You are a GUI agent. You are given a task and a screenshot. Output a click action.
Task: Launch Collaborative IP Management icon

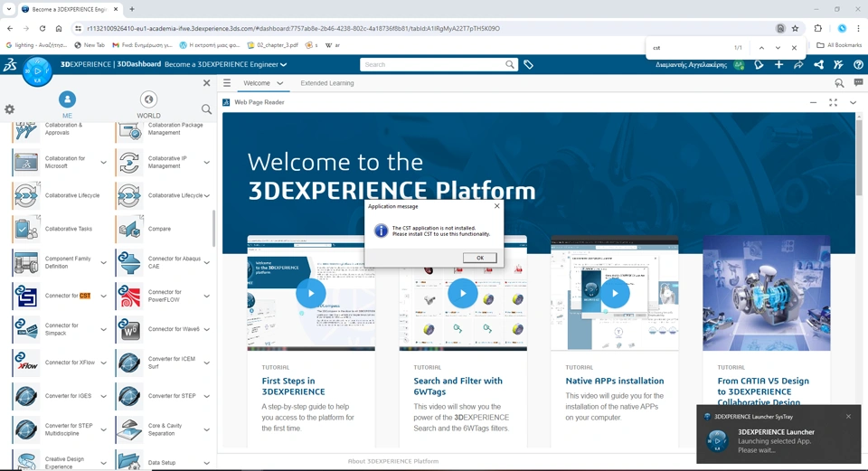pyautogui.click(x=129, y=162)
